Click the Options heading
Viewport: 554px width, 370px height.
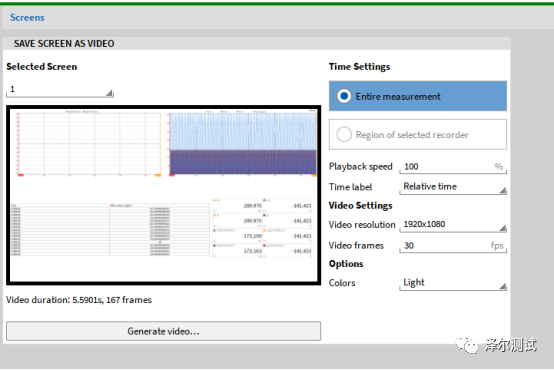coord(346,264)
